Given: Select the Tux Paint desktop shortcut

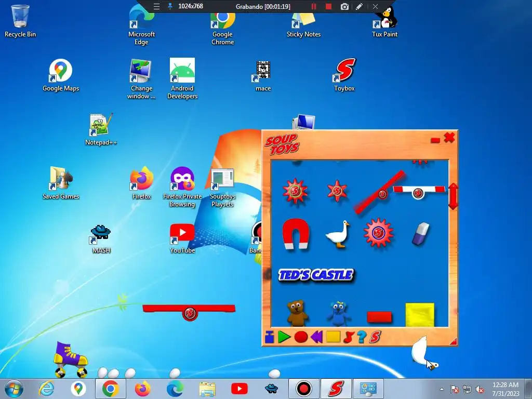Looking at the screenshot, I should (385, 22).
